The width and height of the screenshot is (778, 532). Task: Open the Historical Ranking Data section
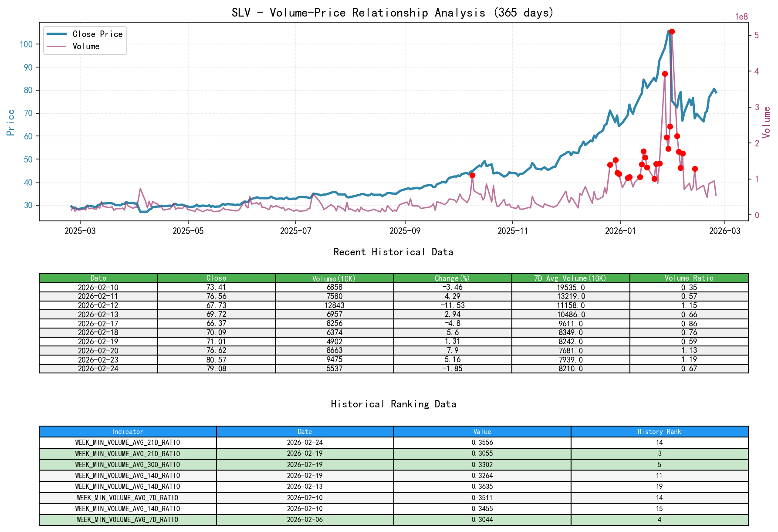coord(393,404)
